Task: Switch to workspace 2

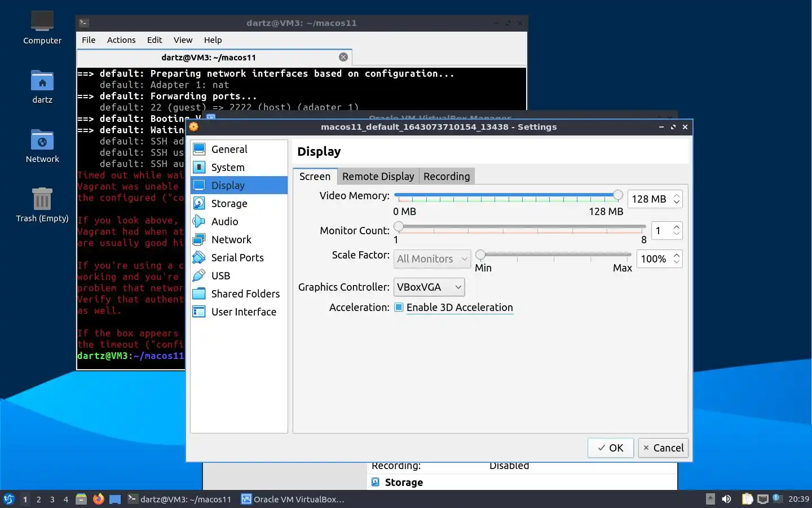Action: [38, 499]
